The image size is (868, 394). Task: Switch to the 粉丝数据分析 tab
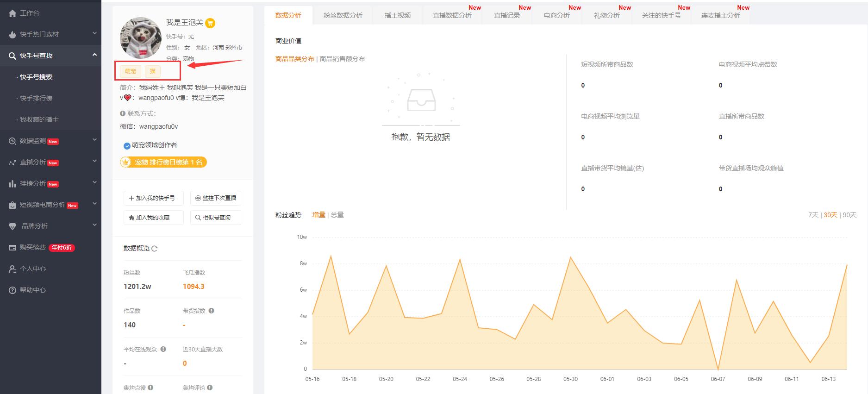(343, 15)
